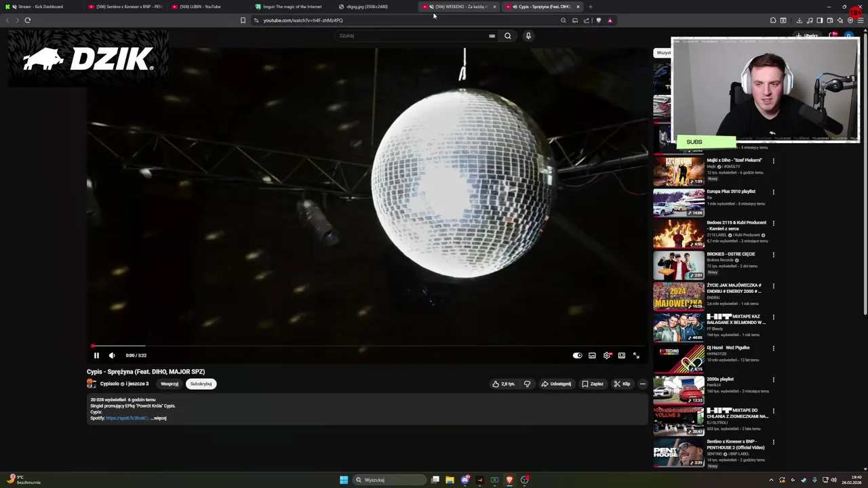Open File Explorer from the taskbar
The width and height of the screenshot is (868, 488).
click(x=450, y=480)
